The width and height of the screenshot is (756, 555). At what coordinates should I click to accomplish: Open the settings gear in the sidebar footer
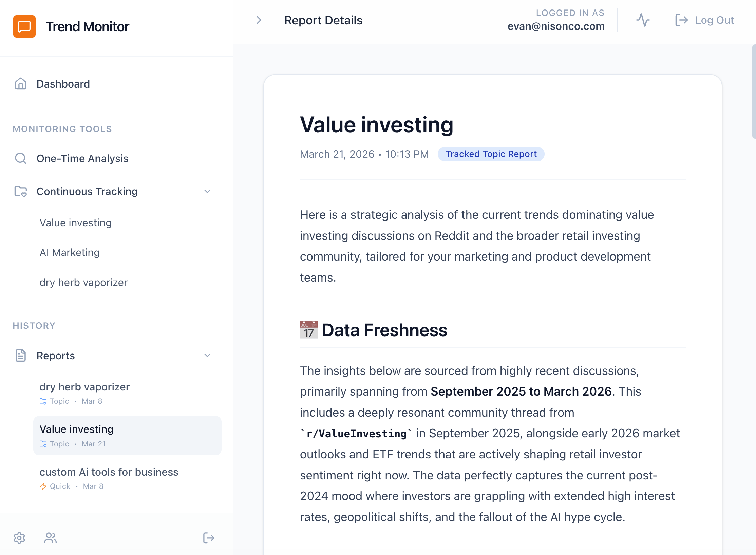point(20,538)
